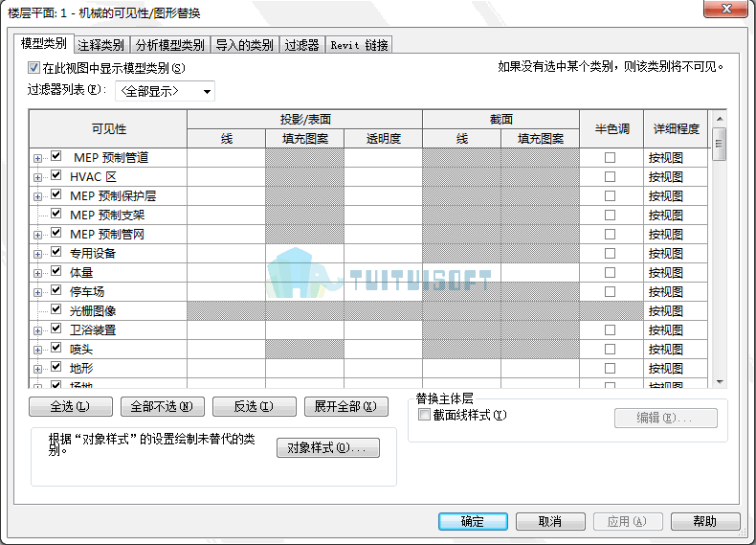Expand the 停车场 category

[x=37, y=292]
